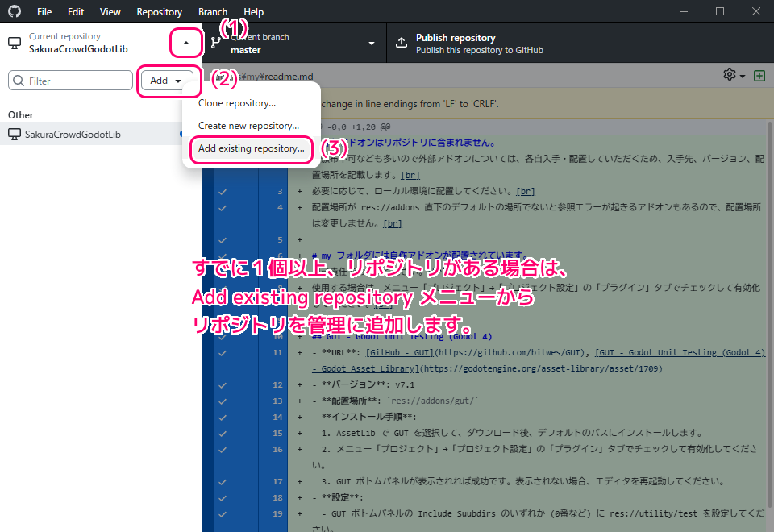Select Clone repository from the Add menu
Viewport: 774px width, 532px height.
(237, 103)
